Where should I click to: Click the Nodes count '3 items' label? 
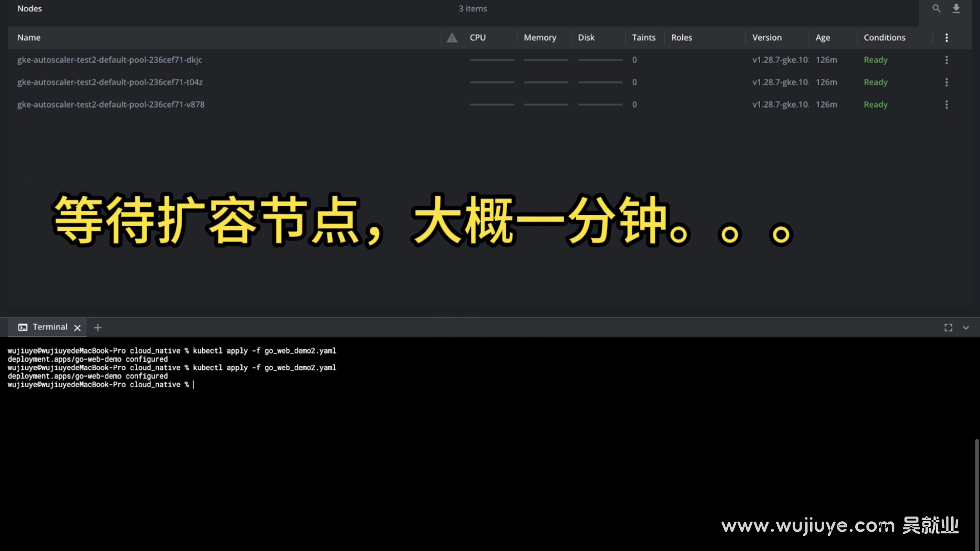click(x=472, y=8)
